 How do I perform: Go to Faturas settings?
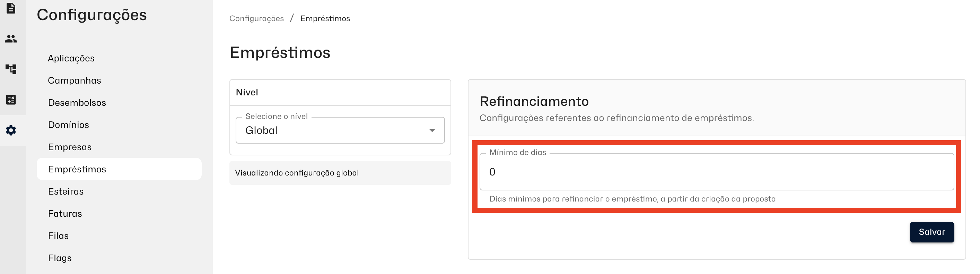click(65, 214)
